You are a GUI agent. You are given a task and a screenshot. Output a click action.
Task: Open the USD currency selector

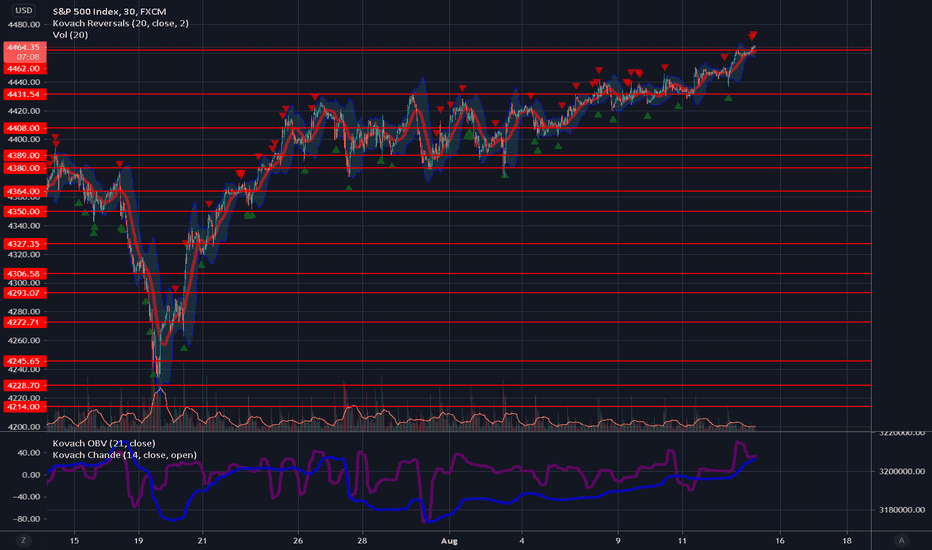[24, 10]
